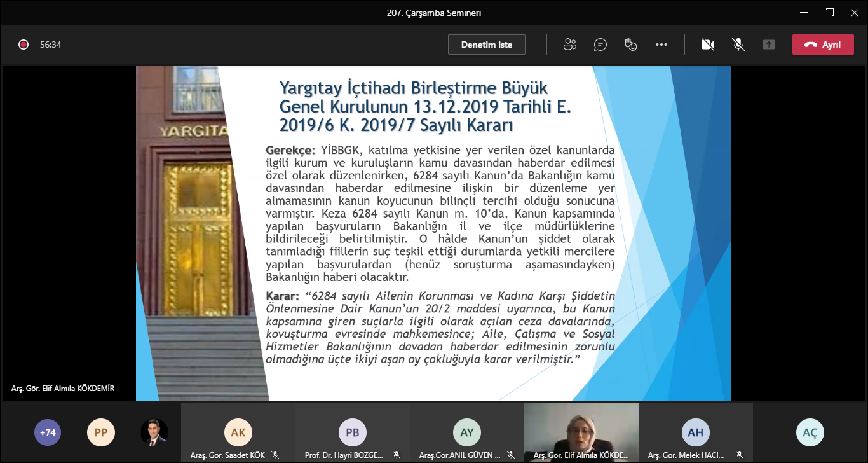Image resolution: width=868 pixels, height=463 pixels.
Task: Leave the meeting with Ayrıl
Action: click(x=823, y=44)
